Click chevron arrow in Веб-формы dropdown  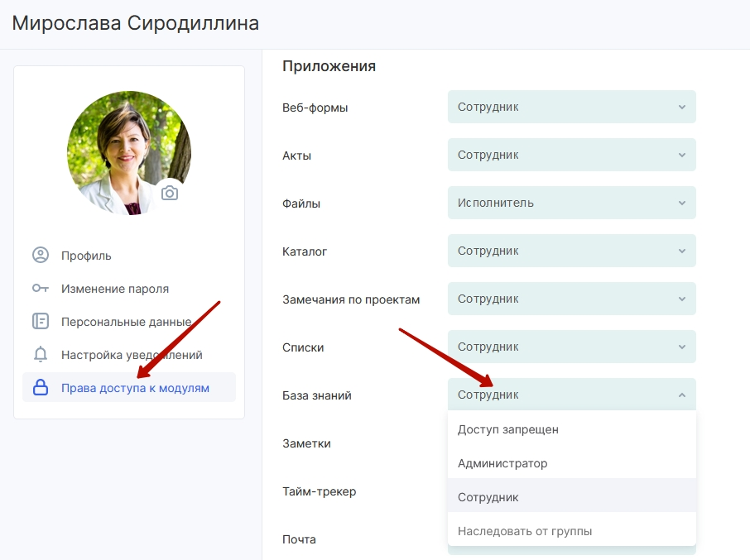(x=682, y=107)
